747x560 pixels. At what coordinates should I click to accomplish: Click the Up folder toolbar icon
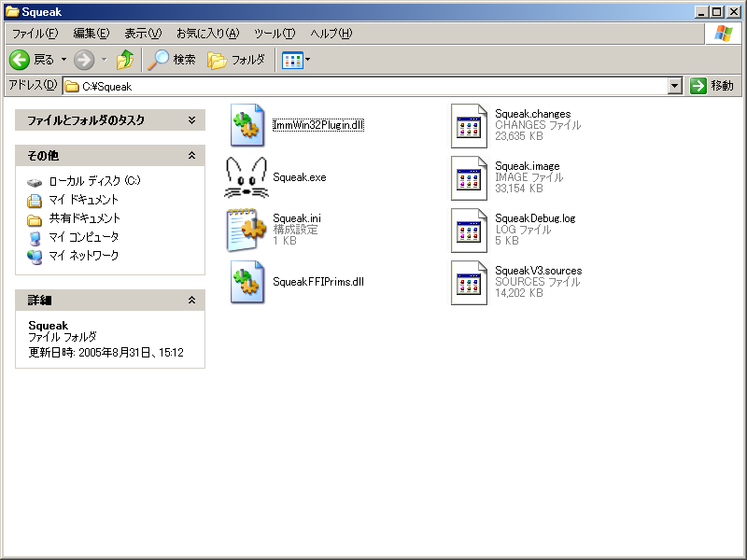click(x=125, y=60)
